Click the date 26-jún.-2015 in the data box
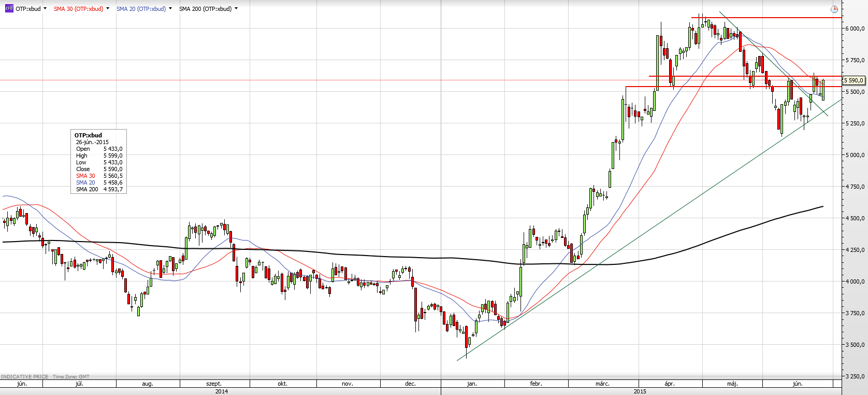The width and height of the screenshot is (868, 395). pos(92,142)
